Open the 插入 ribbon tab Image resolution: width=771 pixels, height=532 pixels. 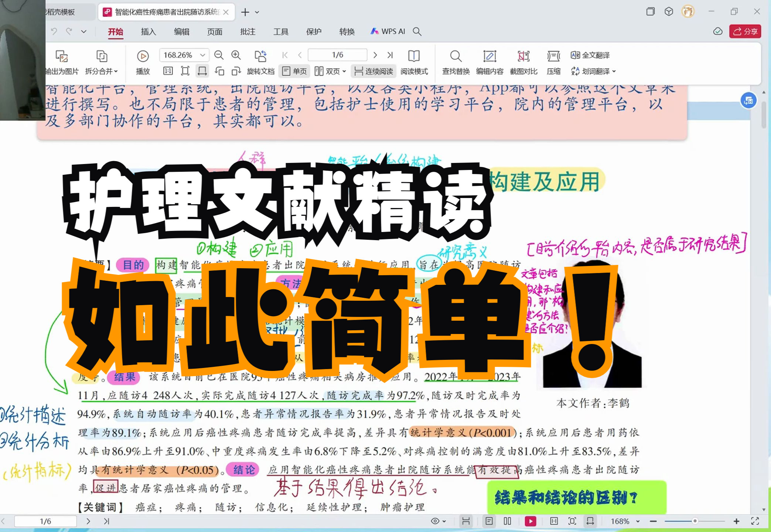[x=149, y=32]
